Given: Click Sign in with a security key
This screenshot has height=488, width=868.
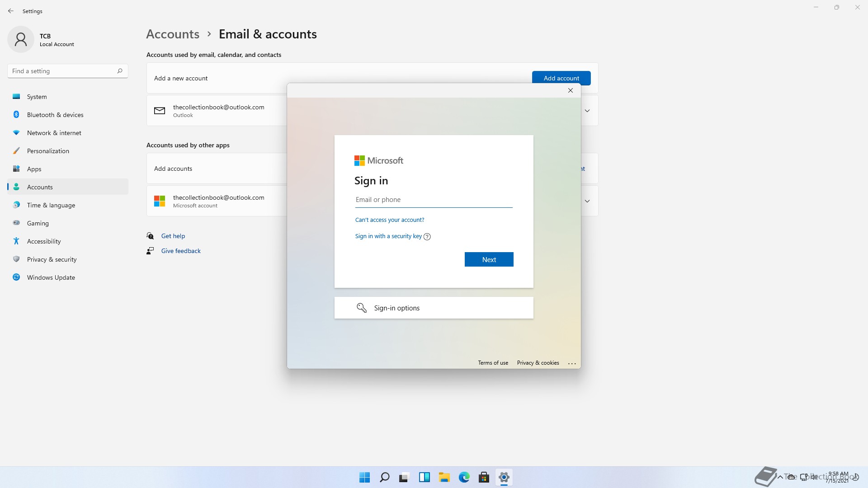Looking at the screenshot, I should [x=388, y=236].
